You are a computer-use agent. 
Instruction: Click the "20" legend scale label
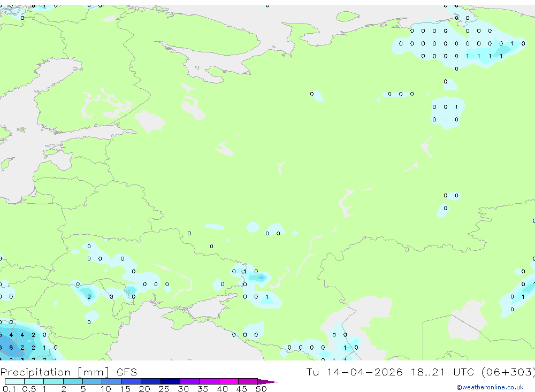pyautogui.click(x=144, y=389)
